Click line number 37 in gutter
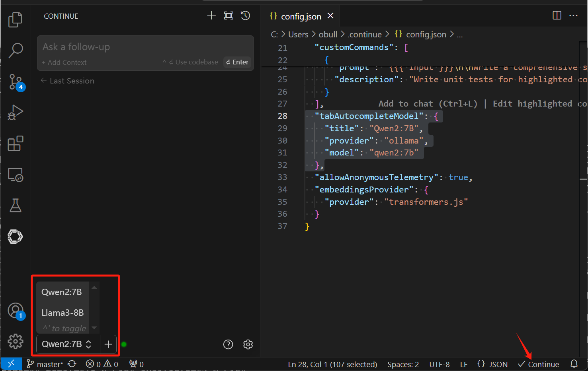 [283, 226]
